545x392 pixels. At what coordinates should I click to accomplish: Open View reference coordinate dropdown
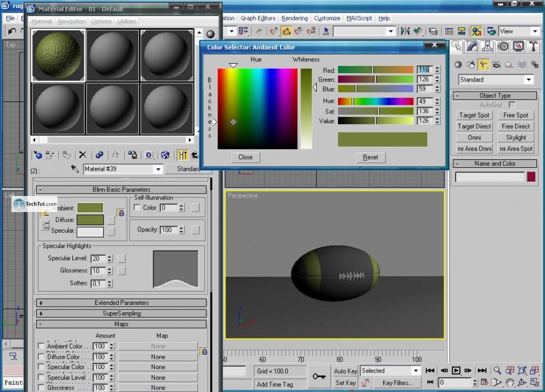(x=535, y=32)
